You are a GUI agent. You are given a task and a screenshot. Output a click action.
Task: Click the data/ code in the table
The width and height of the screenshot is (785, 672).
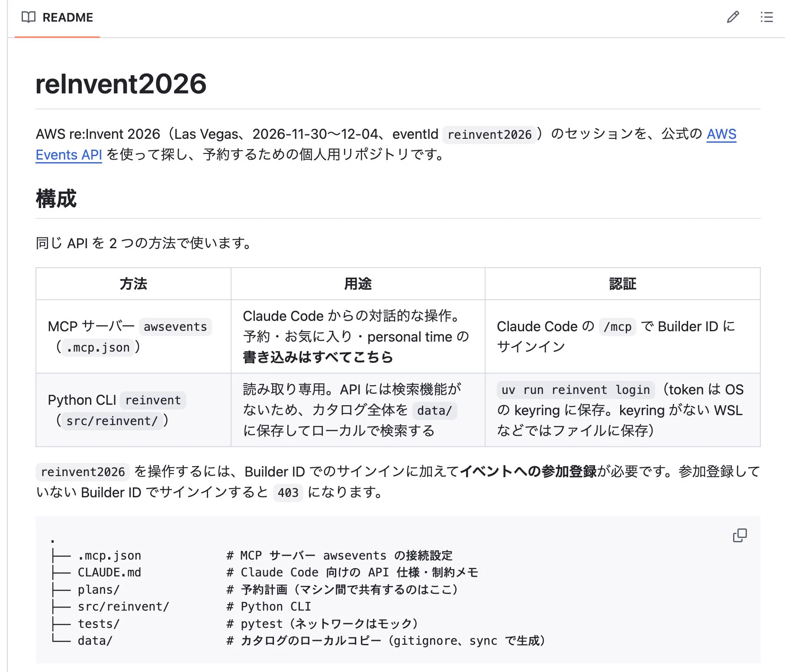tap(434, 410)
